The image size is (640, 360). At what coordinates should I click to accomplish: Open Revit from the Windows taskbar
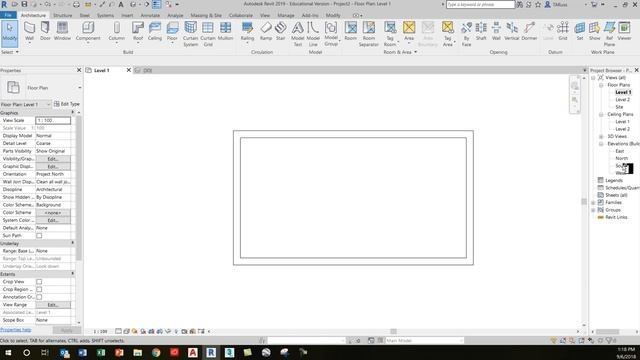coord(211,352)
